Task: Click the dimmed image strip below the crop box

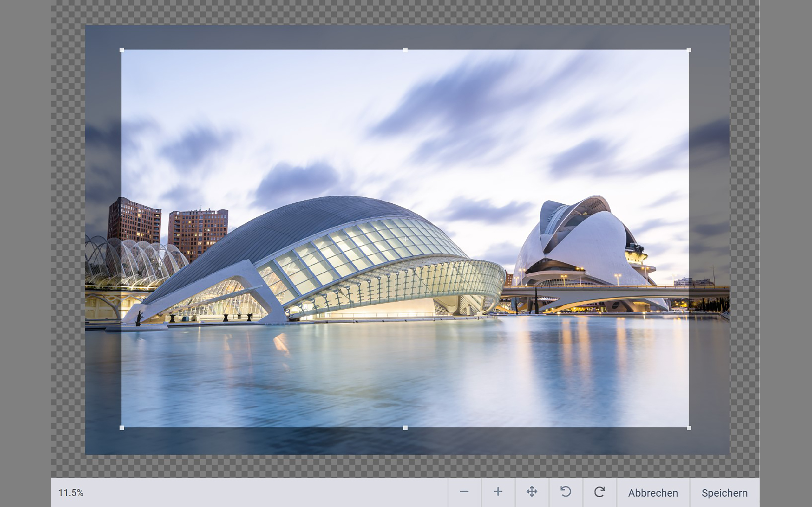Action: 405,441
